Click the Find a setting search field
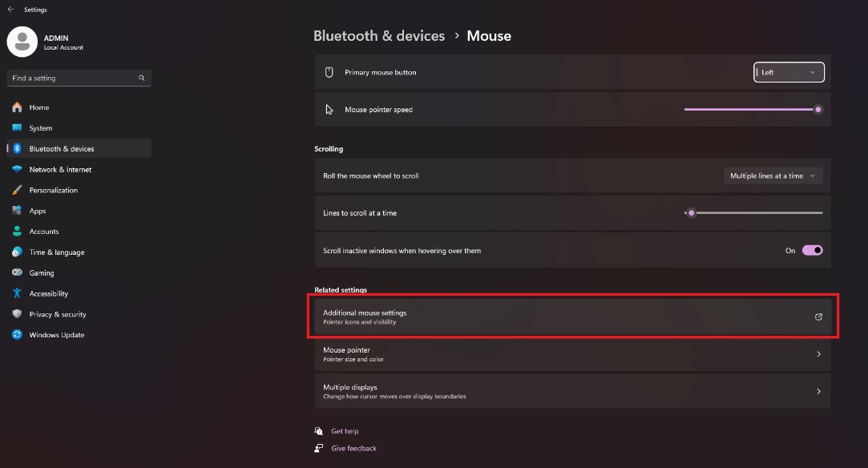Image resolution: width=868 pixels, height=468 pixels. pyautogui.click(x=79, y=78)
